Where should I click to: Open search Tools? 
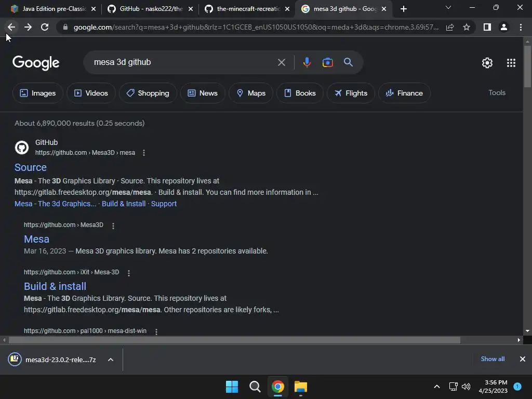497,92
